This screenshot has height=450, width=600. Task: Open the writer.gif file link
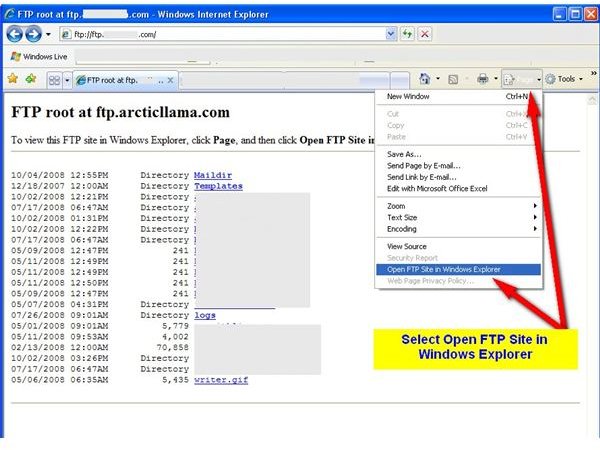(221, 380)
